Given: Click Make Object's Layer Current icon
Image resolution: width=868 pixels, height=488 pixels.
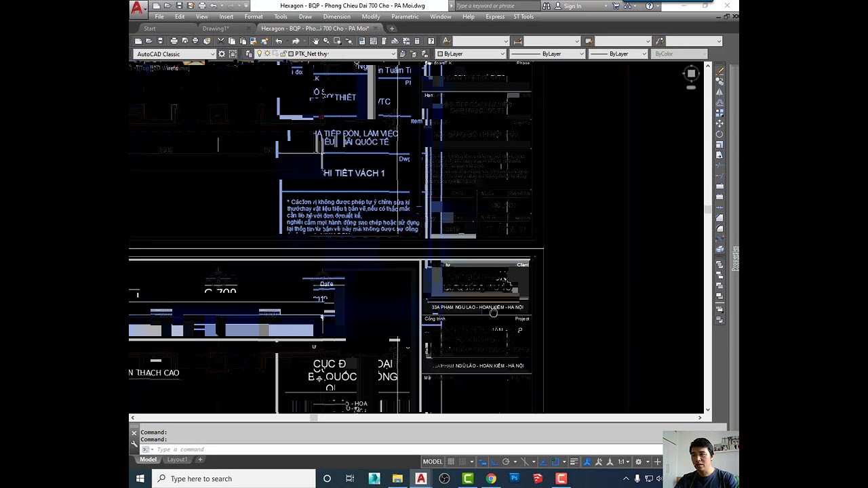Looking at the screenshot, I should pos(403,54).
